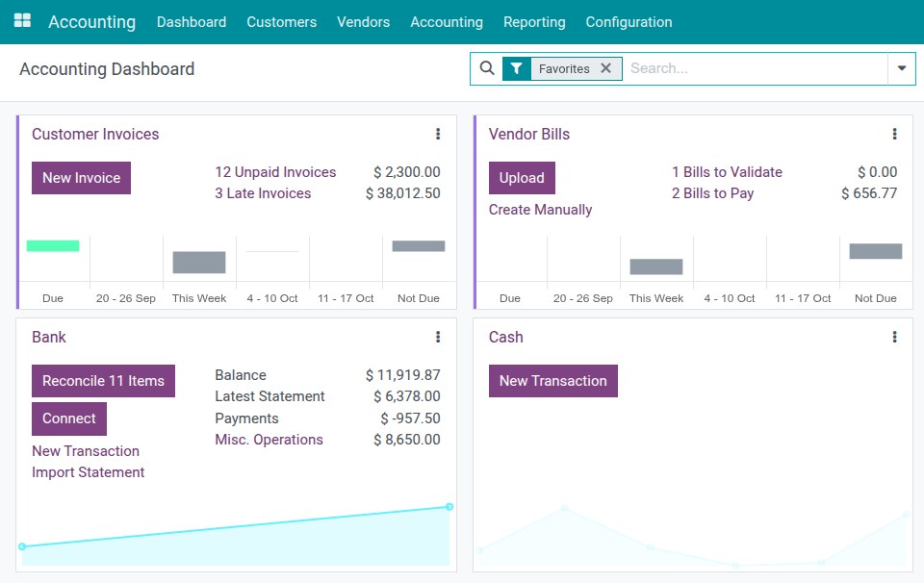This screenshot has height=583, width=924.
Task: Open 1 Bills to Validate link
Action: click(728, 172)
